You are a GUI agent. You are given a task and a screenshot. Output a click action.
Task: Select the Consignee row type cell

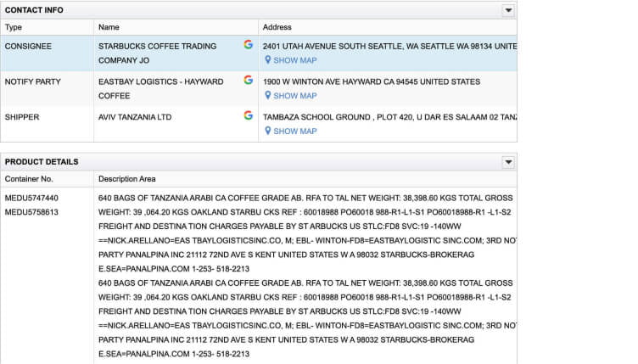pyautogui.click(x=29, y=45)
